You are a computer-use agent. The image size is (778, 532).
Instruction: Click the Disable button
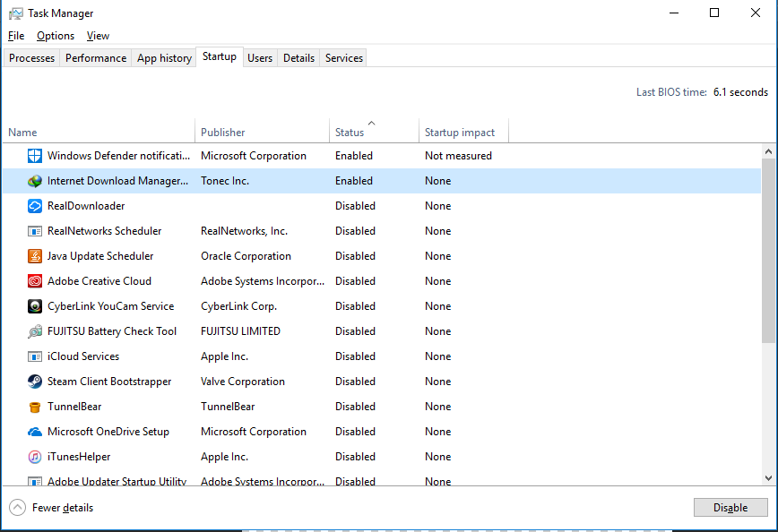pyautogui.click(x=730, y=507)
